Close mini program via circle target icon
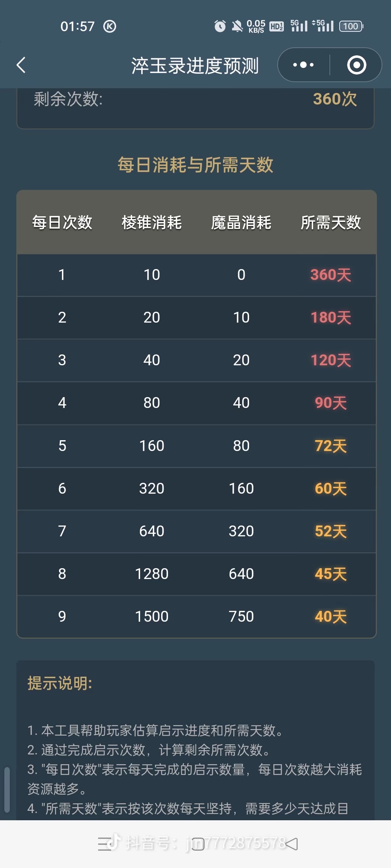 tap(357, 65)
